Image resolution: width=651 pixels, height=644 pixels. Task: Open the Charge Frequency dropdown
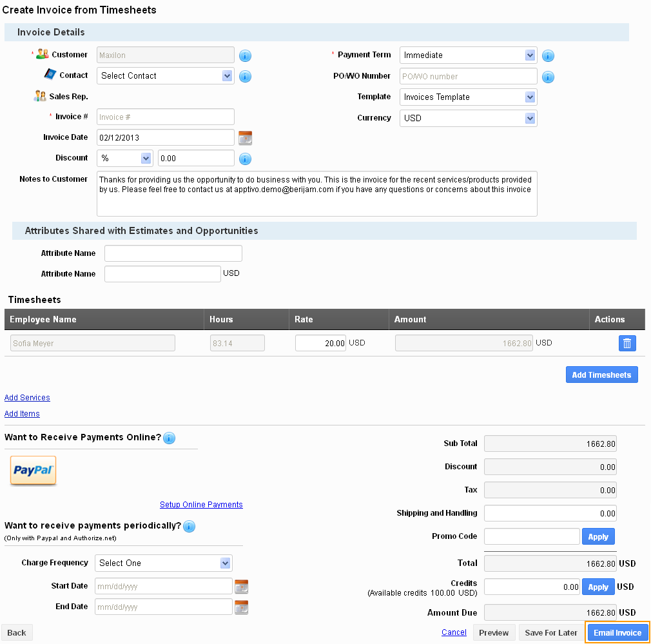coord(163,562)
